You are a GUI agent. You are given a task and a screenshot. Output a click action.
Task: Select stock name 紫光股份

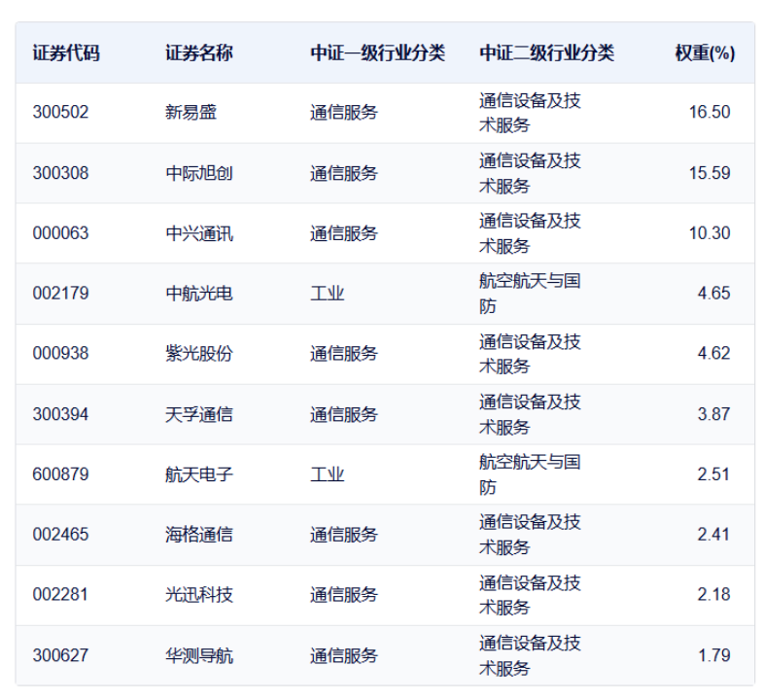[199, 354]
